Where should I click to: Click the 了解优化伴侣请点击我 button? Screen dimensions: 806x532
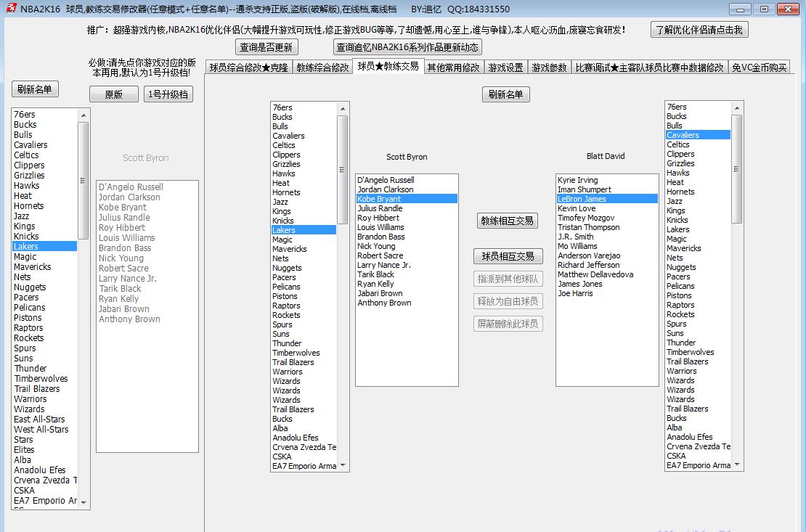pyautogui.click(x=699, y=30)
